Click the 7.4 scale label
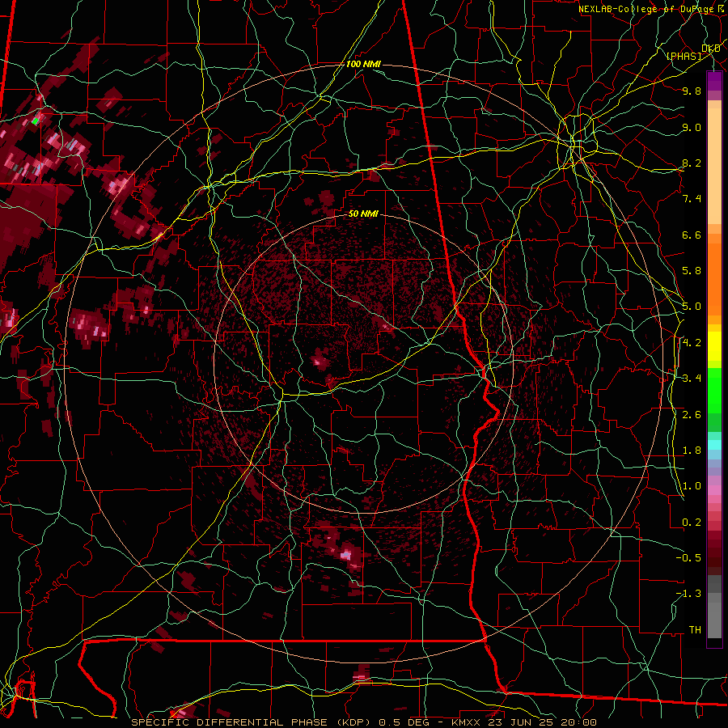728x728 pixels. (692, 199)
